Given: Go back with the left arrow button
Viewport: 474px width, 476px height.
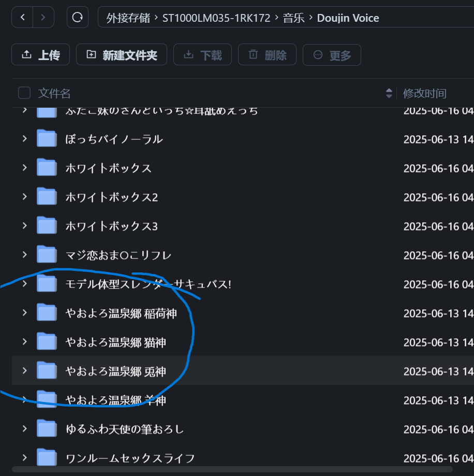Looking at the screenshot, I should point(22,17).
